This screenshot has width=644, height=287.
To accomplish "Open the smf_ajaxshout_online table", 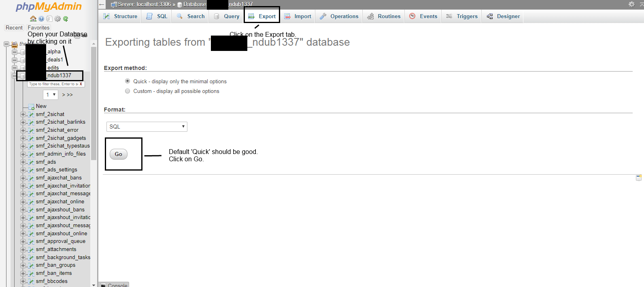I will (62, 234).
